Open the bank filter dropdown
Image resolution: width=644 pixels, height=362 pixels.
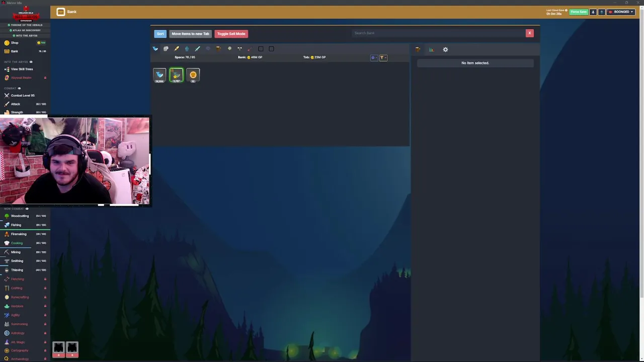[x=382, y=58]
